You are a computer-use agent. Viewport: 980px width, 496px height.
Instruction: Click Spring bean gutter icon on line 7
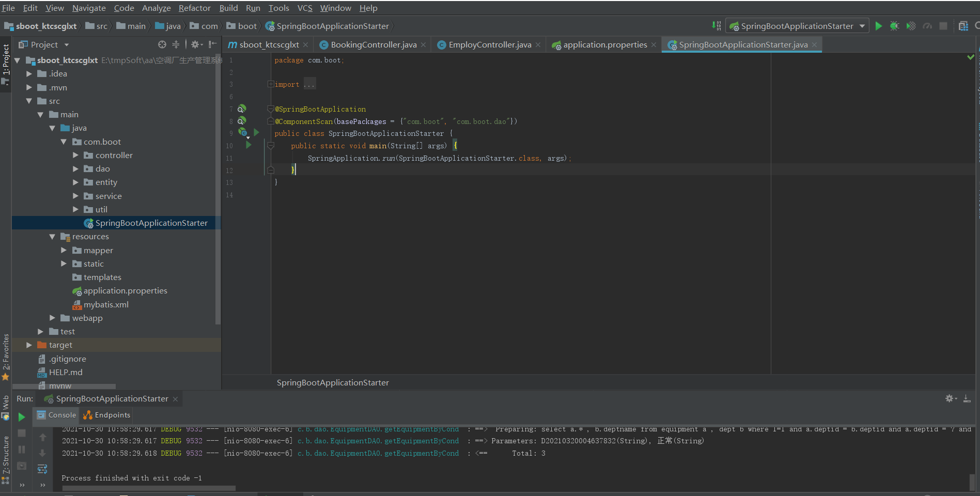coord(242,109)
